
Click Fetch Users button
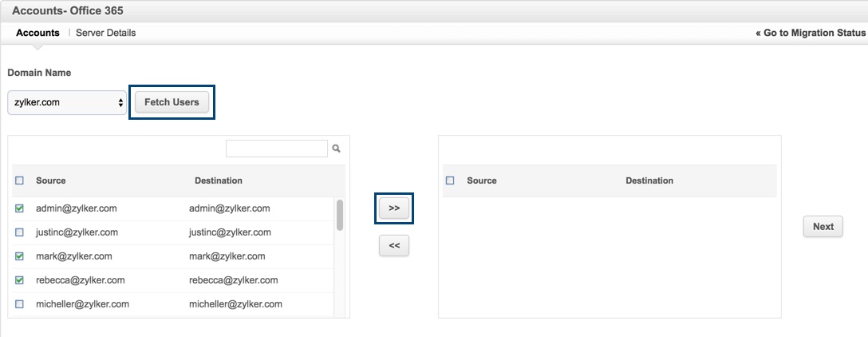(x=172, y=102)
